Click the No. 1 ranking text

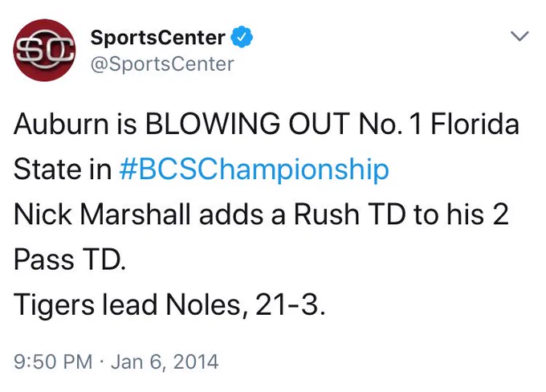tap(390, 124)
